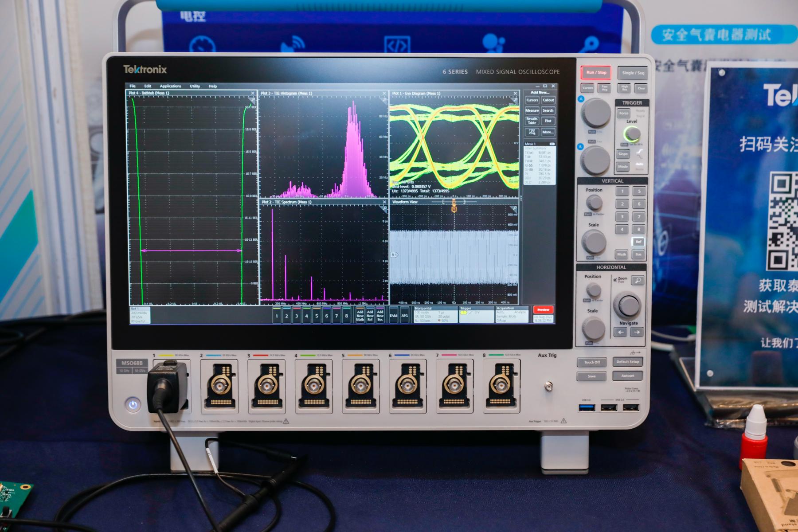Viewport: 798px width, 532px height.
Task: Toggle channel 1 on settings bar
Action: click(x=277, y=315)
